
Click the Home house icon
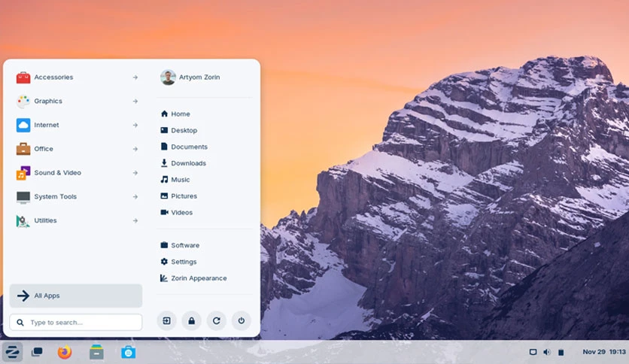point(164,114)
